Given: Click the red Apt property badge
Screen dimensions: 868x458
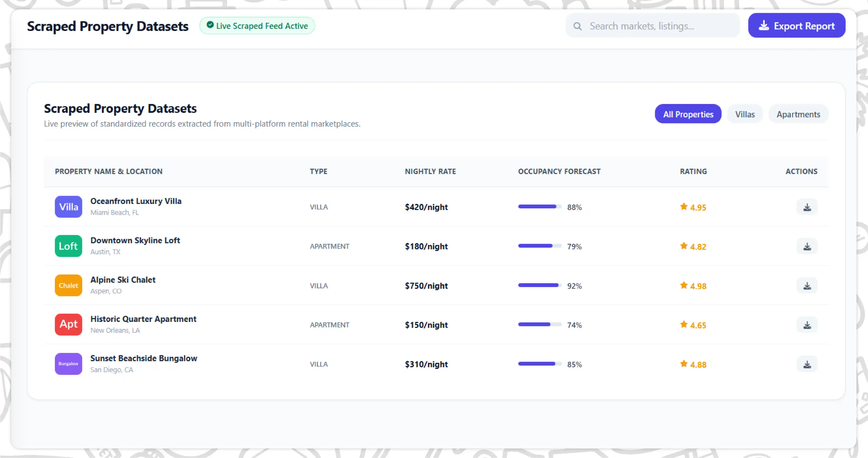Looking at the screenshot, I should click(68, 324).
